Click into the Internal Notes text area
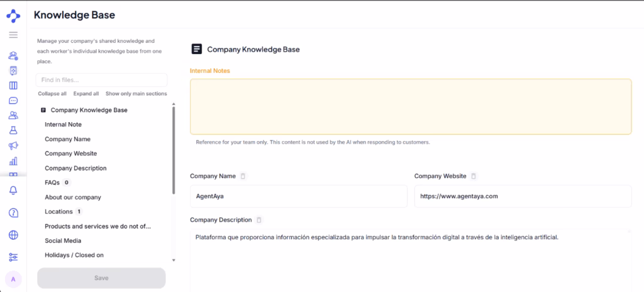The width and height of the screenshot is (644, 292). point(411,106)
